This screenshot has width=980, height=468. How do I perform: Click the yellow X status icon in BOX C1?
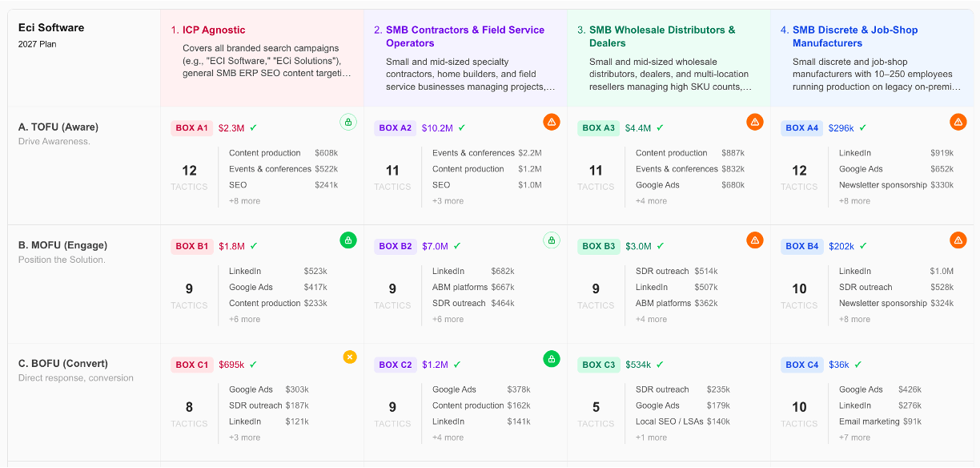(x=350, y=357)
